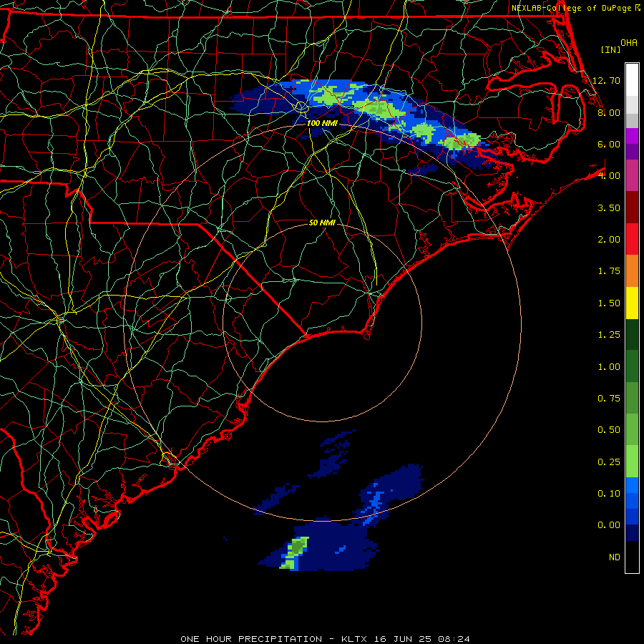The width and height of the screenshot is (644, 644).
Task: Click the OHA product label
Action: [629, 43]
